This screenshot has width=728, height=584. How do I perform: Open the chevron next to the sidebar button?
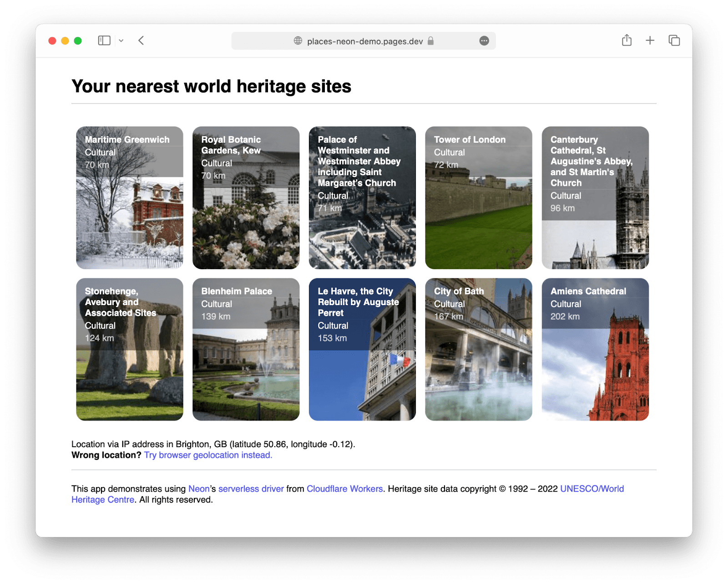(x=121, y=40)
